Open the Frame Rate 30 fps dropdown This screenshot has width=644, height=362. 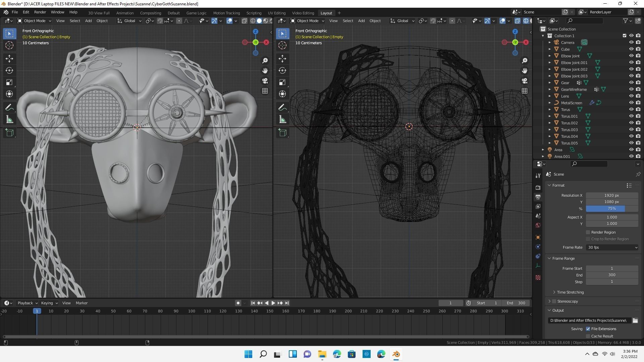point(612,247)
